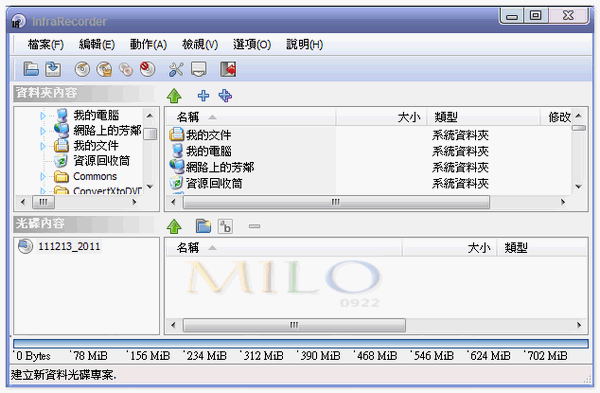The width and height of the screenshot is (600, 393).
Task: Sort disc content by 大小 column
Action: pos(449,248)
